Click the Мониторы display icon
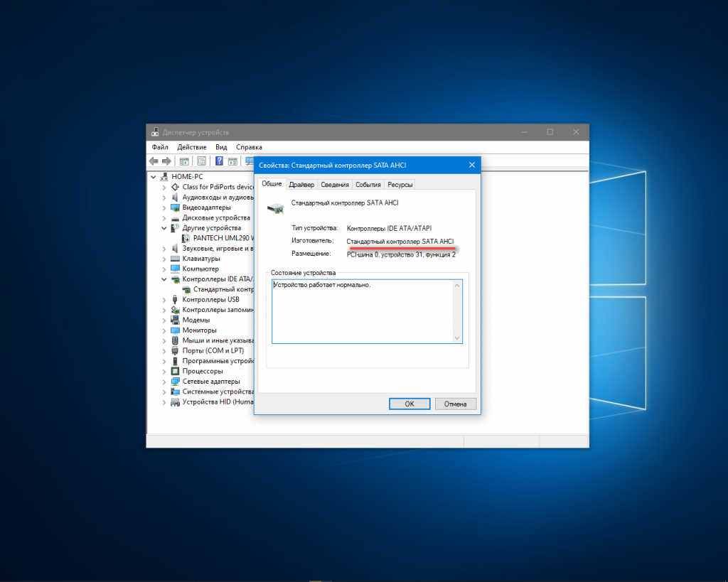Image resolution: width=728 pixels, height=582 pixels. tap(175, 330)
